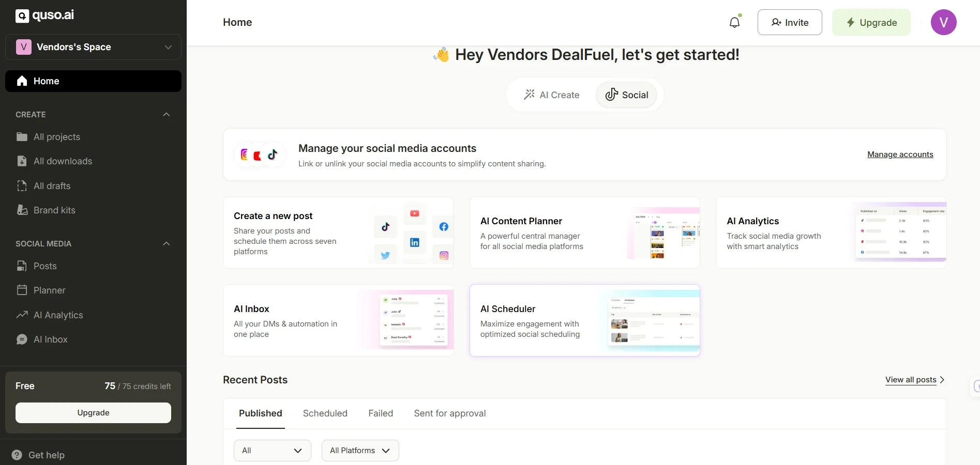The image size is (980, 465).
Task: Open the notifications bell
Action: tap(734, 22)
